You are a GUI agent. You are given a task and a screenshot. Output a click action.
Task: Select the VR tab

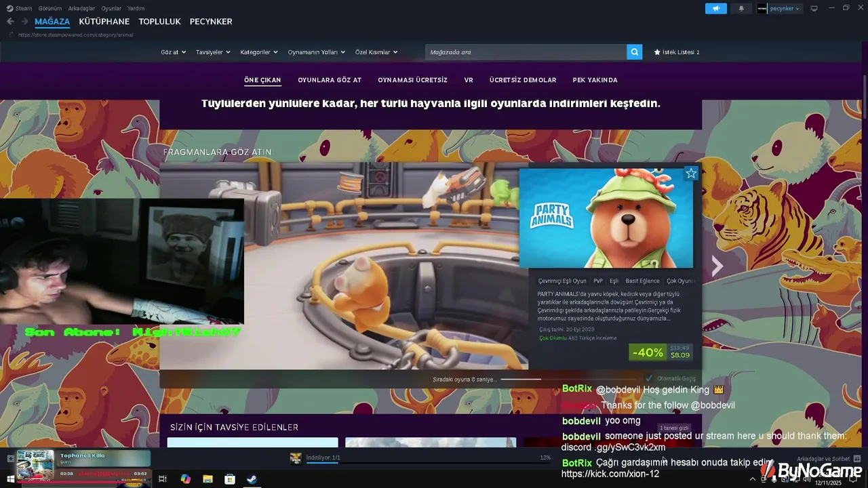[469, 80]
